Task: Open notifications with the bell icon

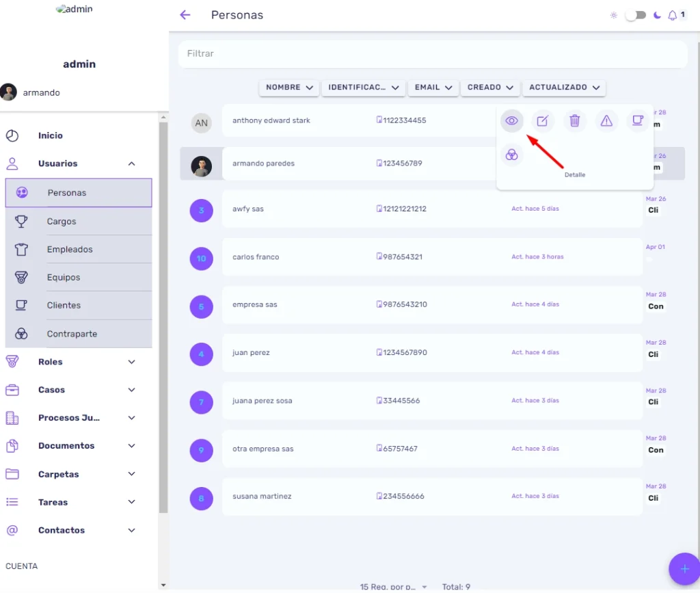Action: click(x=673, y=16)
